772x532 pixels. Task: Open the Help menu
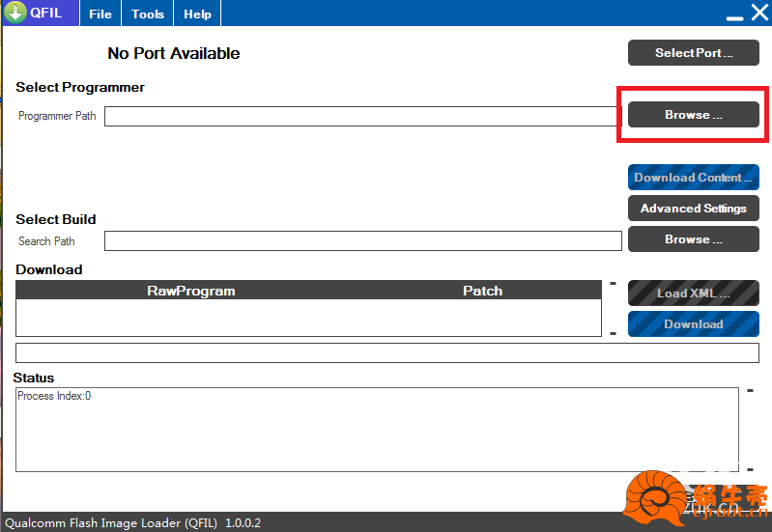197,14
